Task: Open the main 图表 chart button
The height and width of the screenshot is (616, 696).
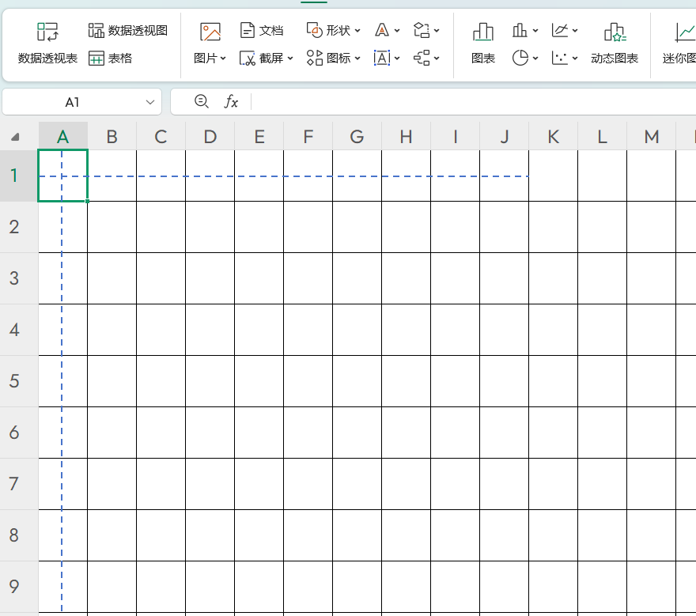Action: pos(482,43)
